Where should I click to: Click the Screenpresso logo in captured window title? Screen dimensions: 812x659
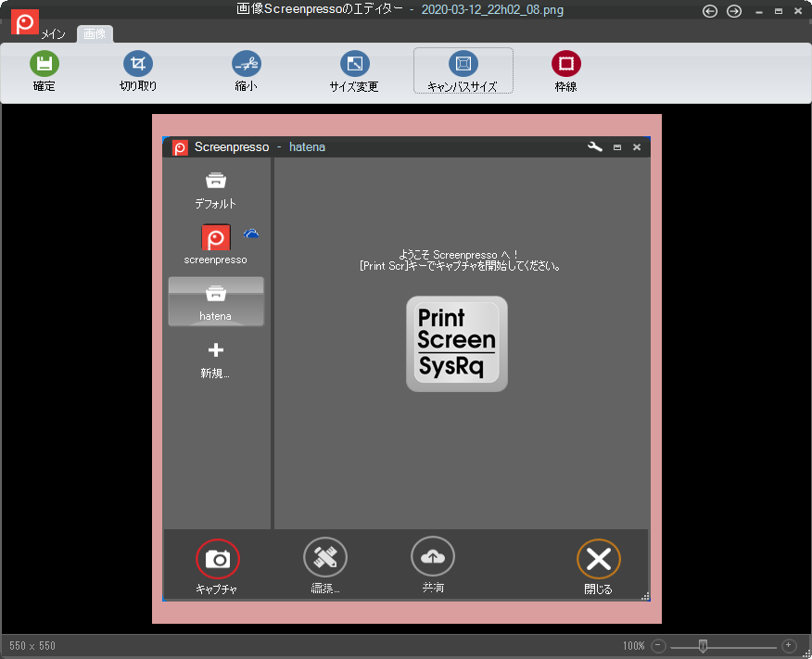coord(180,147)
